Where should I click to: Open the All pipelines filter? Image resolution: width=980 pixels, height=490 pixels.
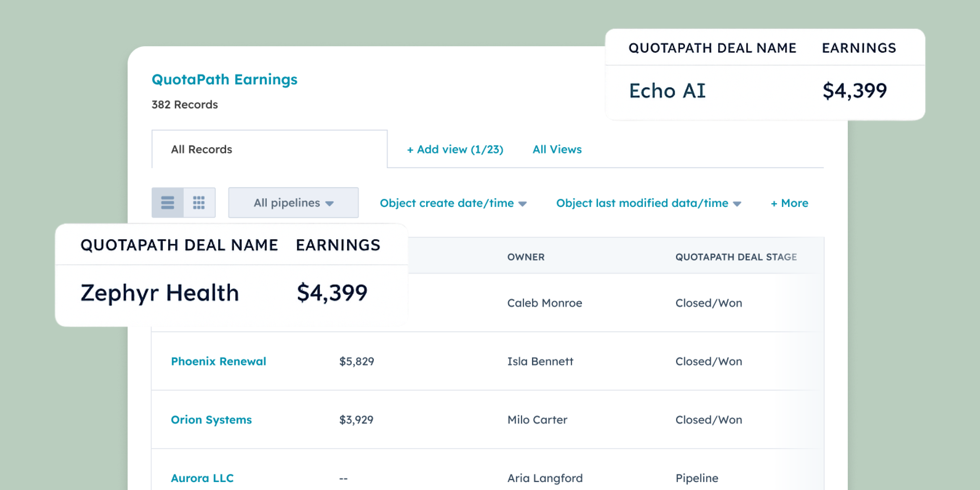coord(293,203)
